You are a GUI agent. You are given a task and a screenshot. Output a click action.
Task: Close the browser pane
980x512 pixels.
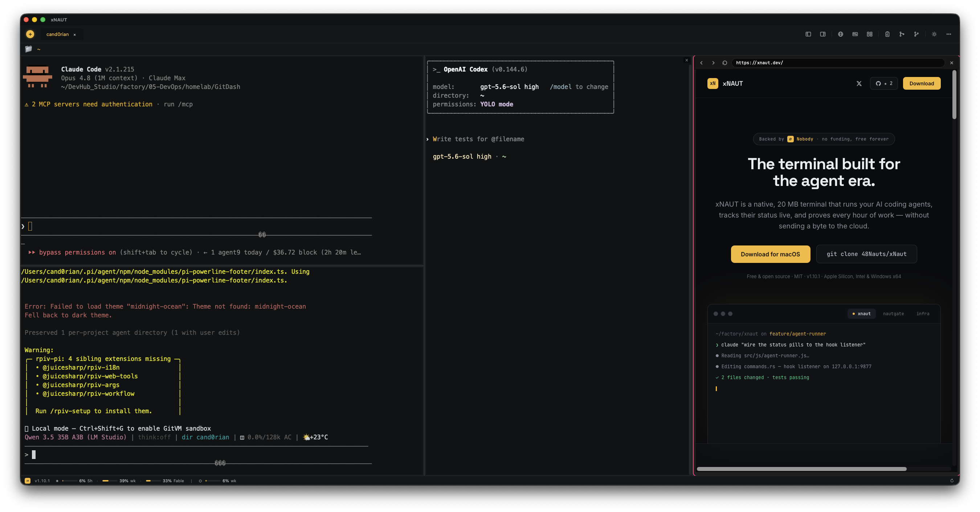click(951, 63)
